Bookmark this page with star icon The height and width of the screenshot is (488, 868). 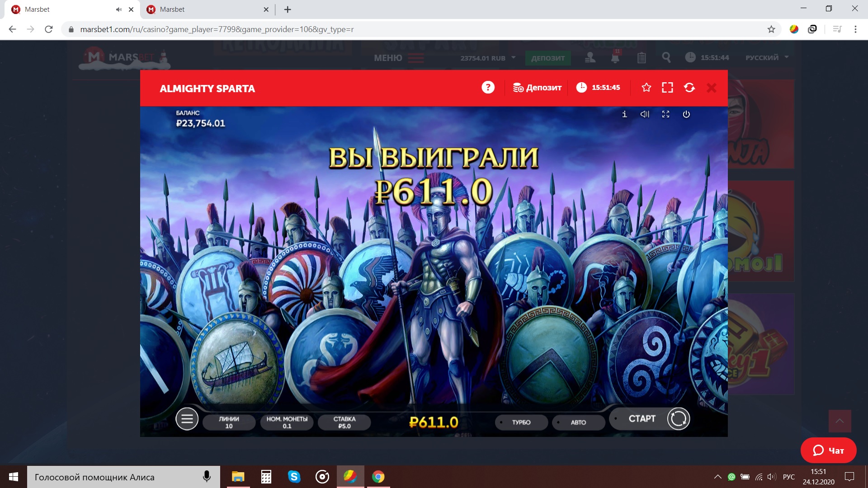771,29
